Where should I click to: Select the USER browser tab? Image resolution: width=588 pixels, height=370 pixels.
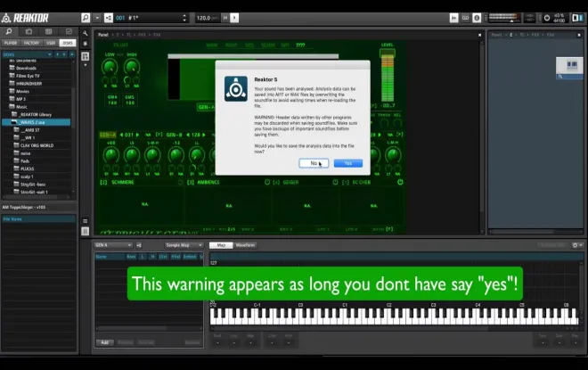51,43
